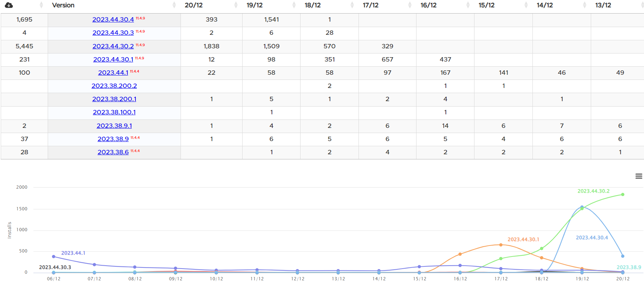Viewport: 644px width, 284px height.
Task: Click the orange 2023.44.30.1 series label
Action: pos(523,239)
